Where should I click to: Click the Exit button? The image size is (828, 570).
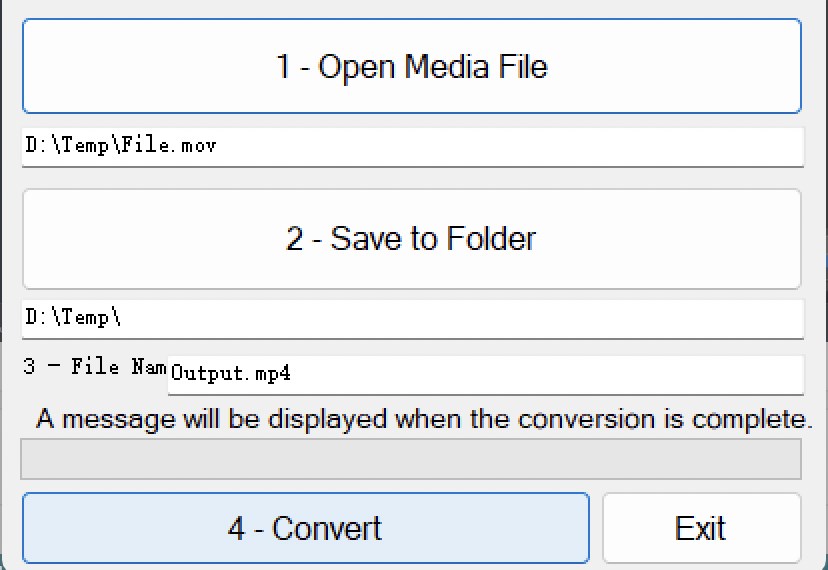701,527
